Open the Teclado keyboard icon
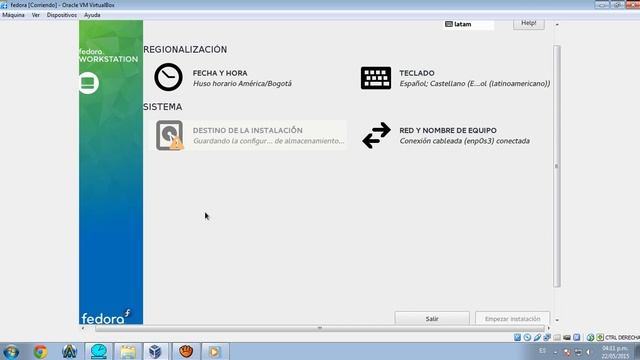 [x=376, y=78]
